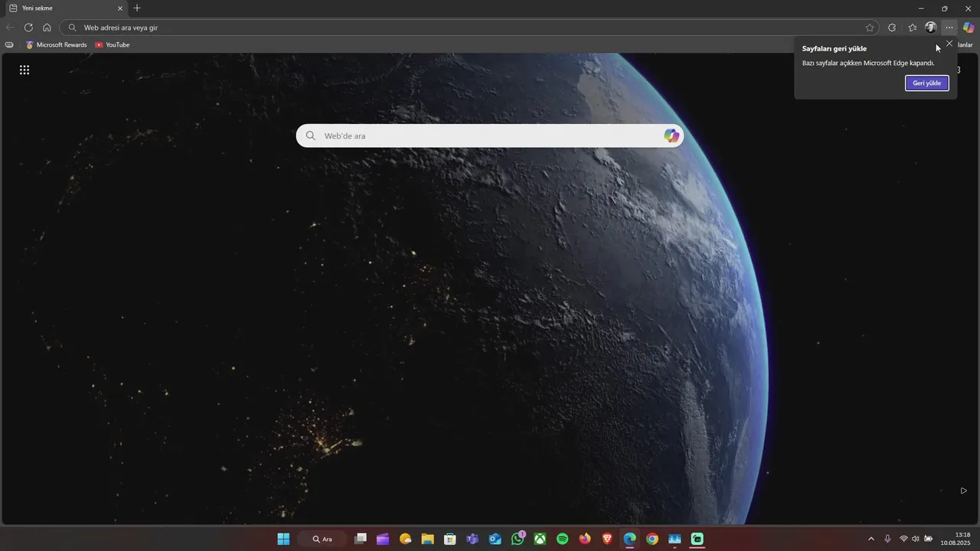Click the battery status tray icon
The width and height of the screenshot is (980, 551).
point(928,539)
